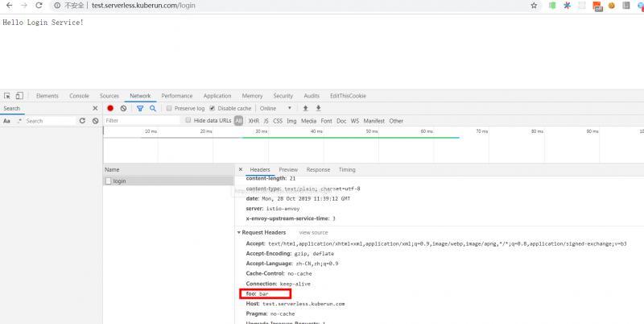Viewport: 644px width, 324px height.
Task: Click the browser address bar URL
Action: (143, 6)
